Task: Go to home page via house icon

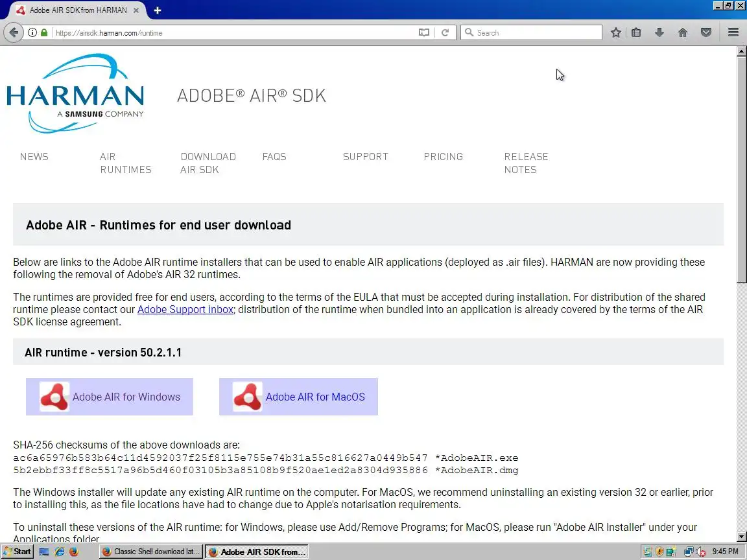Action: click(x=683, y=32)
